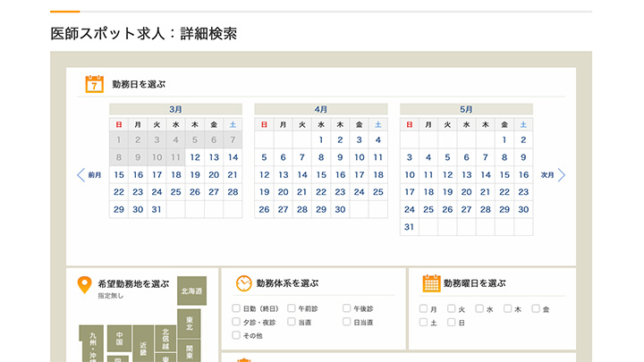Check the 当直 work type option
Image resolution: width=644 pixels, height=362 pixels.
click(x=292, y=322)
